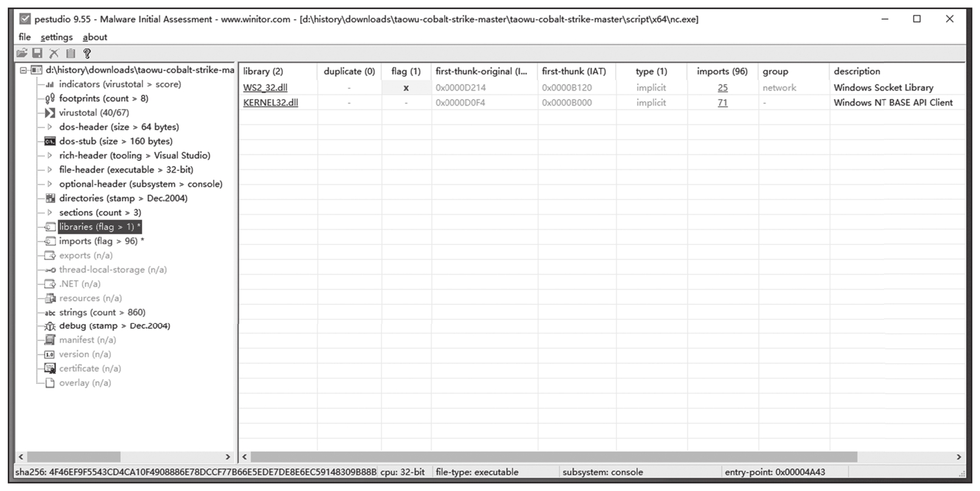Screen dimensions: 980x491
Task: Click the 71 imports count link
Action: coord(722,103)
